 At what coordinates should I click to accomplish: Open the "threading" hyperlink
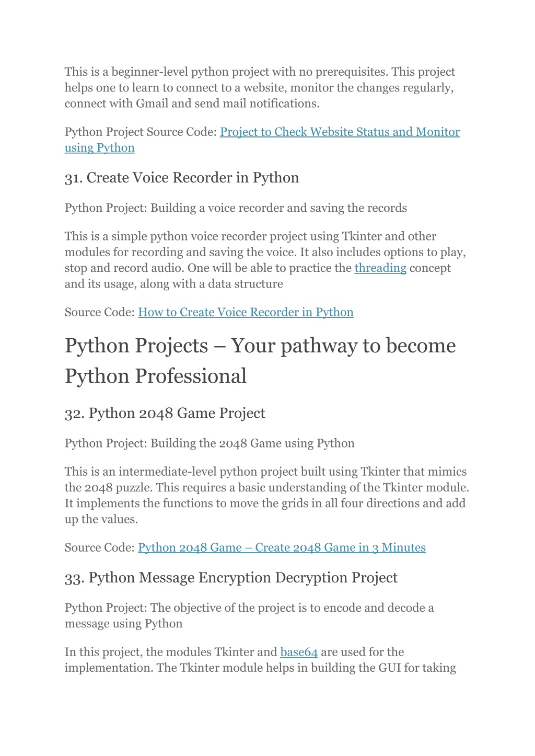tap(380, 268)
